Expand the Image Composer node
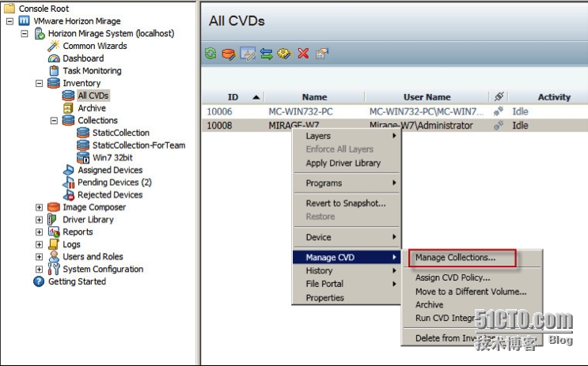Screen dimensions: 588x366 (x=39, y=207)
